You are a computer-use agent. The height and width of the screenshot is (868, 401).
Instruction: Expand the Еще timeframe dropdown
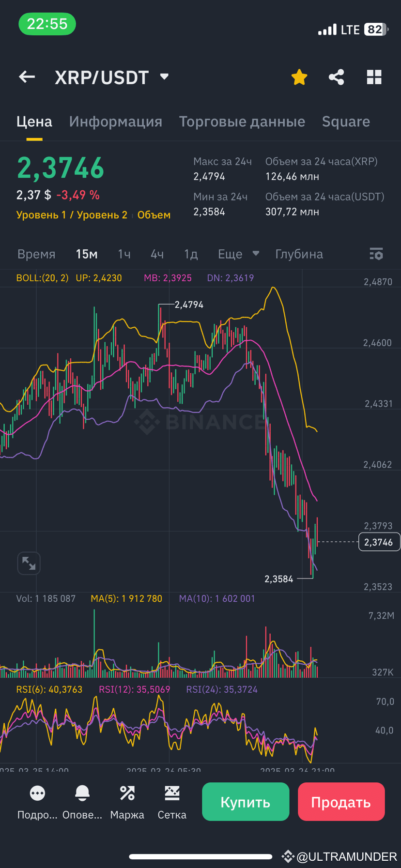click(238, 254)
